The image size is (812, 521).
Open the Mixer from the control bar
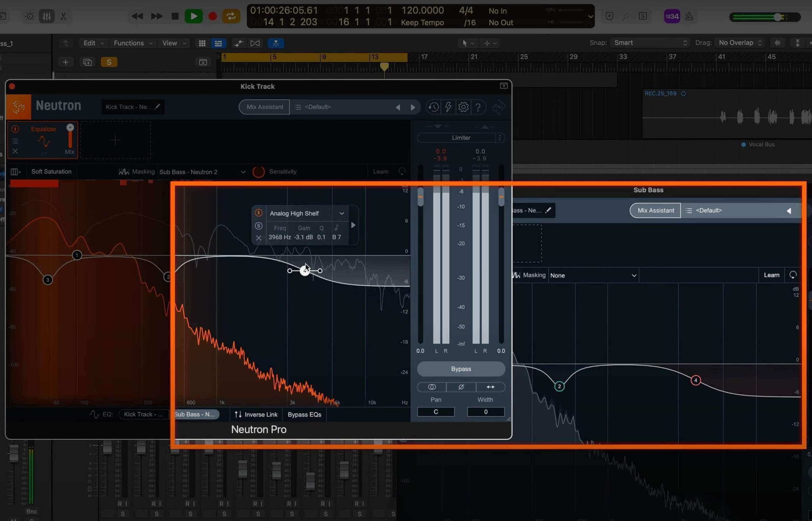(47, 16)
